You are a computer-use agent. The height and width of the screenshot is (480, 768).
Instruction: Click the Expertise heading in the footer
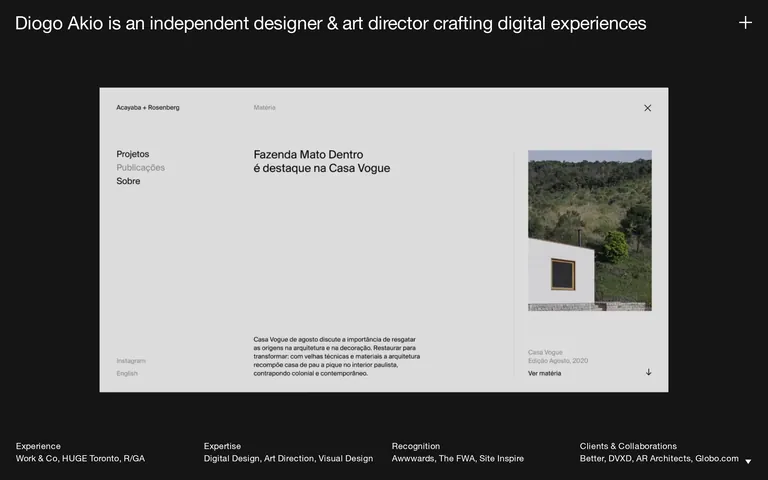(222, 446)
